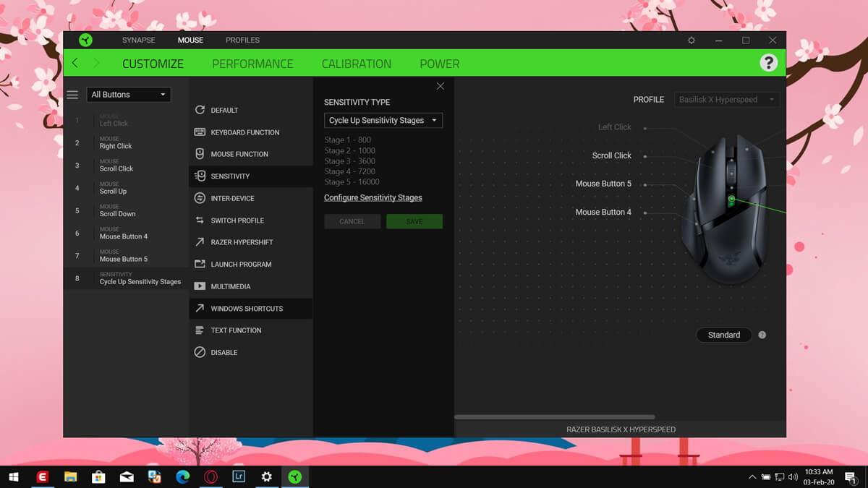Select button 8 Cycle Up Sensitivity Stages row
The image size is (868, 488).
click(126, 278)
